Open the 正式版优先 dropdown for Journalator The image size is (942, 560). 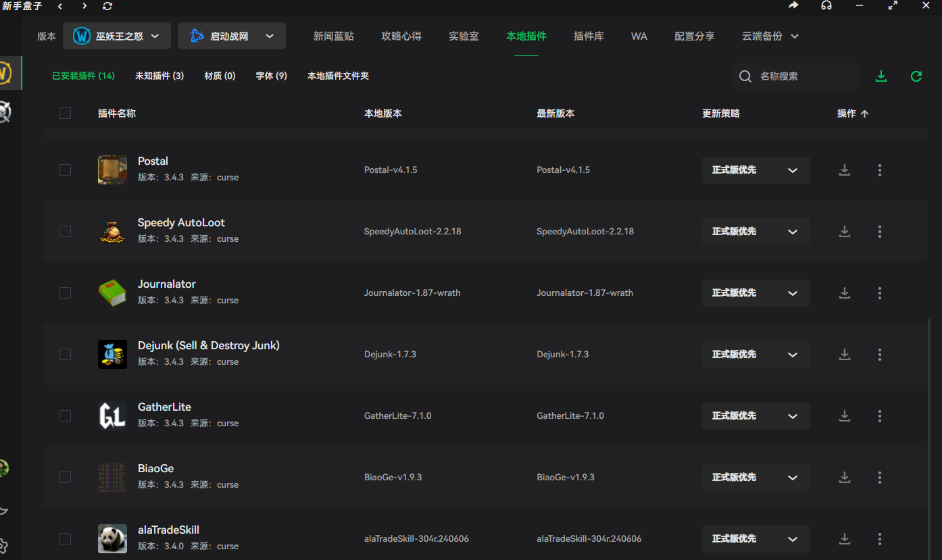(x=755, y=293)
